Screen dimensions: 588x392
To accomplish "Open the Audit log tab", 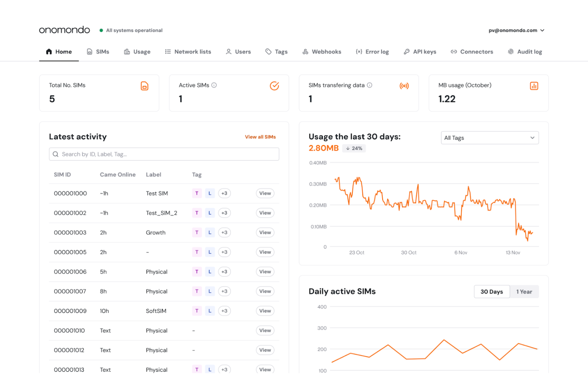I will point(525,51).
